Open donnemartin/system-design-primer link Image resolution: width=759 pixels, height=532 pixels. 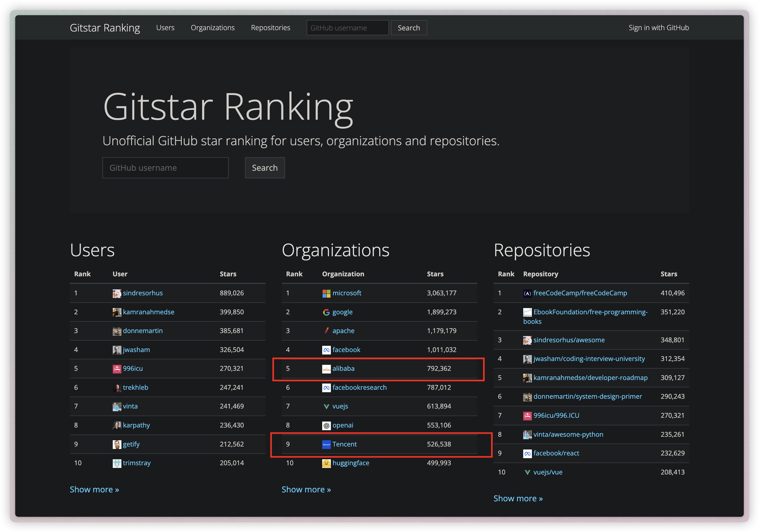(x=588, y=397)
